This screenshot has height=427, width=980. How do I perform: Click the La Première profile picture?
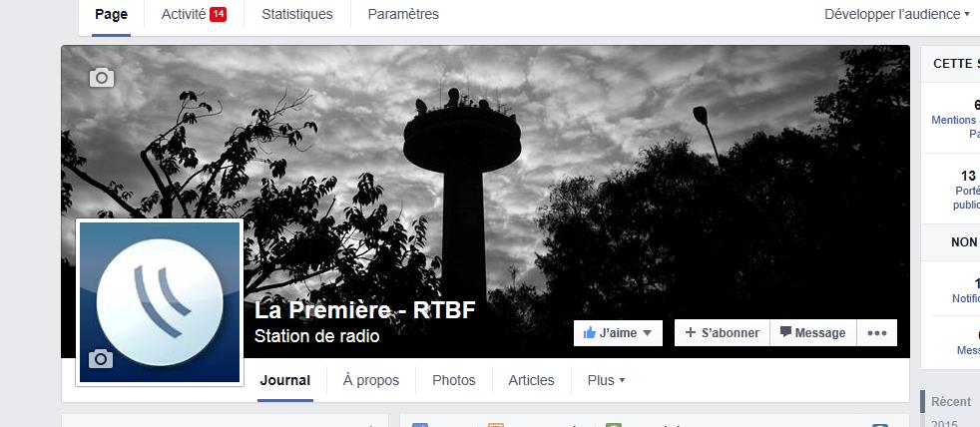click(x=160, y=302)
